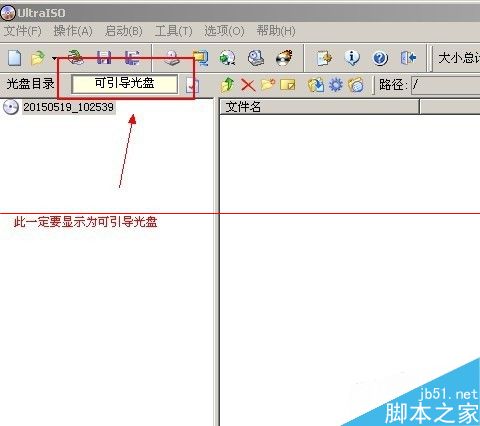This screenshot has width=480, height=426.
Task: Click the Rename yellow note icon
Action: click(x=288, y=85)
